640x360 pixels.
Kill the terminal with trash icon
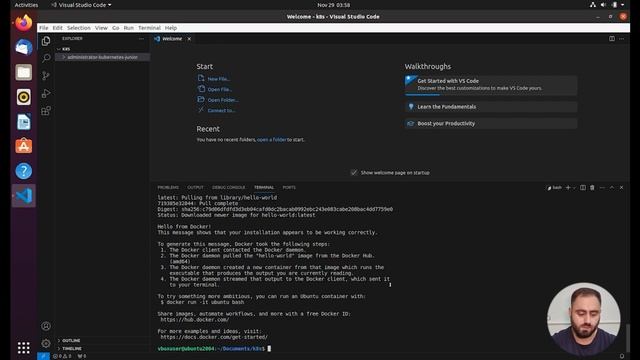coord(592,188)
